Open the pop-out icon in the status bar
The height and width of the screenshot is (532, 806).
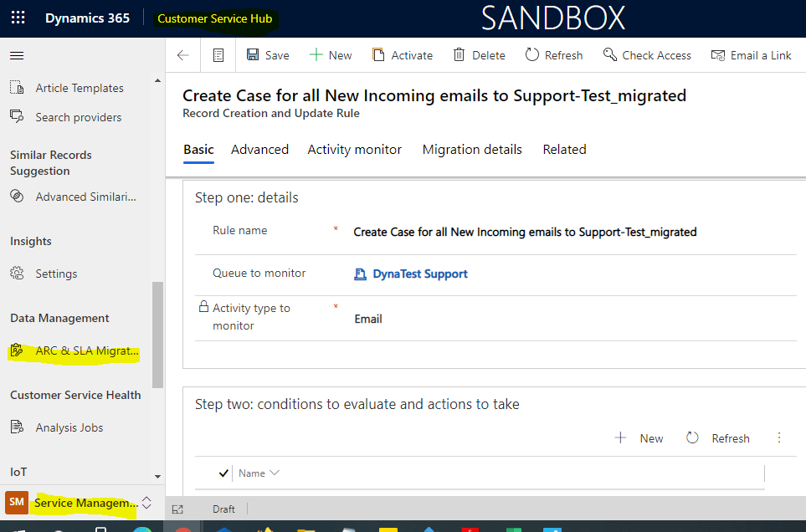tap(177, 509)
